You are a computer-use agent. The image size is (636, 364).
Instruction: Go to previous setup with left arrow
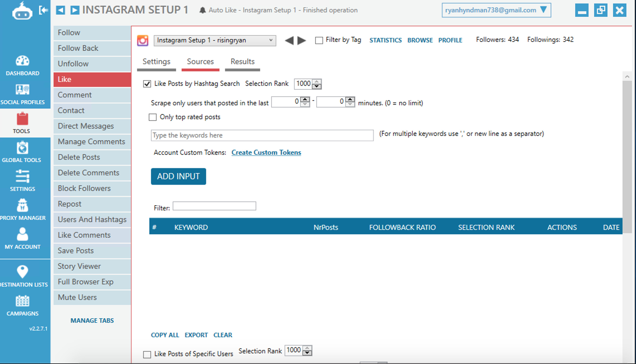pyautogui.click(x=60, y=10)
